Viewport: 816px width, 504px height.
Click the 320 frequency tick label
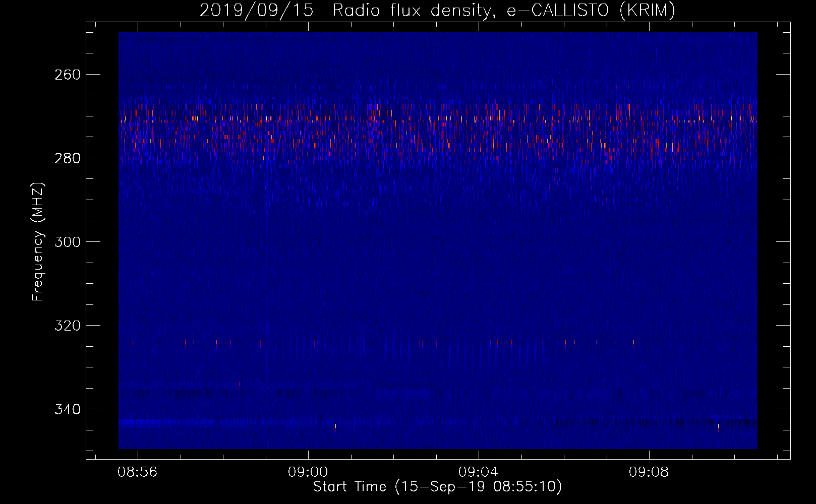click(x=67, y=326)
